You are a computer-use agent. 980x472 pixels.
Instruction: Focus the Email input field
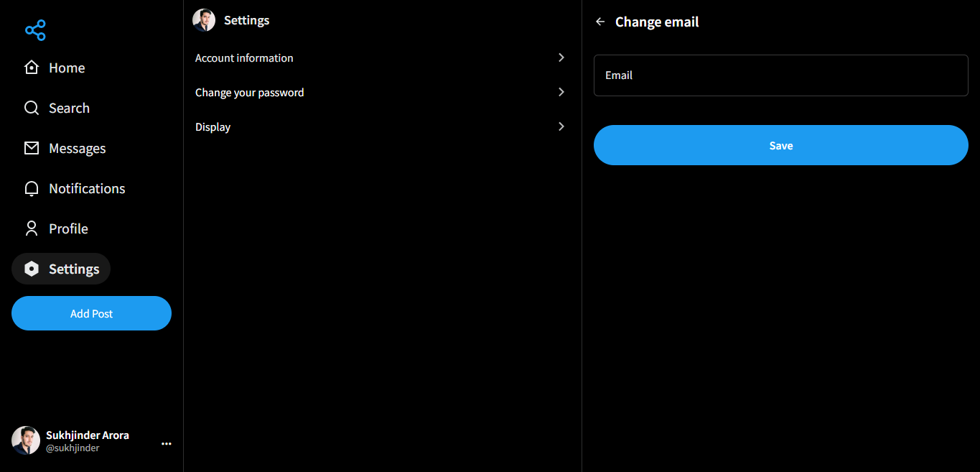coord(780,75)
